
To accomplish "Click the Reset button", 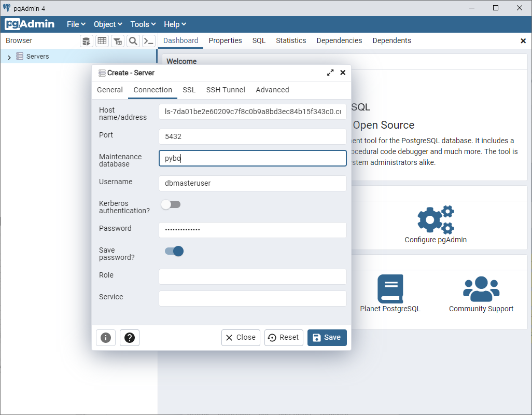I will point(284,338).
